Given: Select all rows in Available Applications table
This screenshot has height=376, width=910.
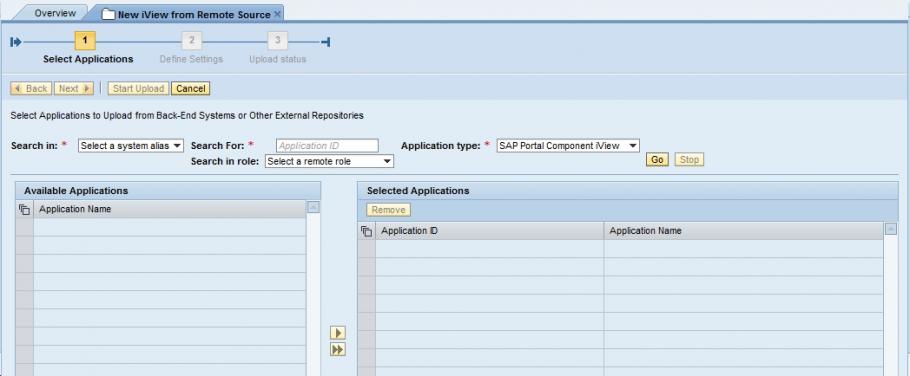Looking at the screenshot, I should click(x=24, y=209).
